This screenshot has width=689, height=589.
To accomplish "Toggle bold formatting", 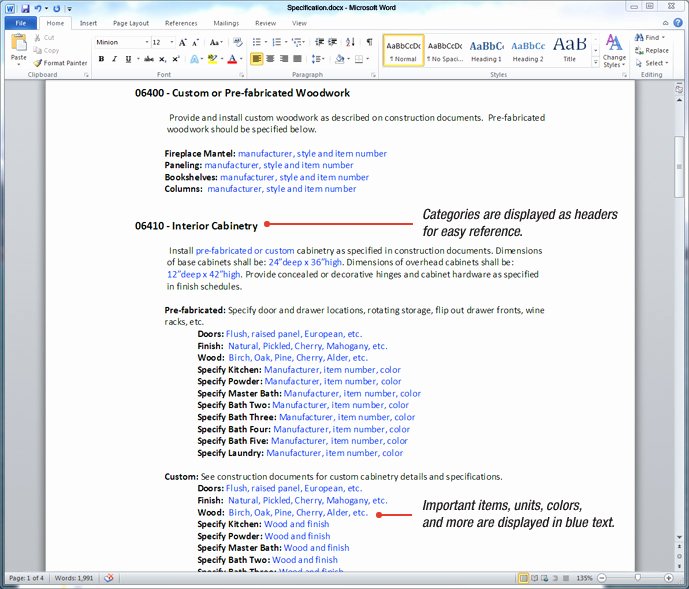I will [x=102, y=59].
